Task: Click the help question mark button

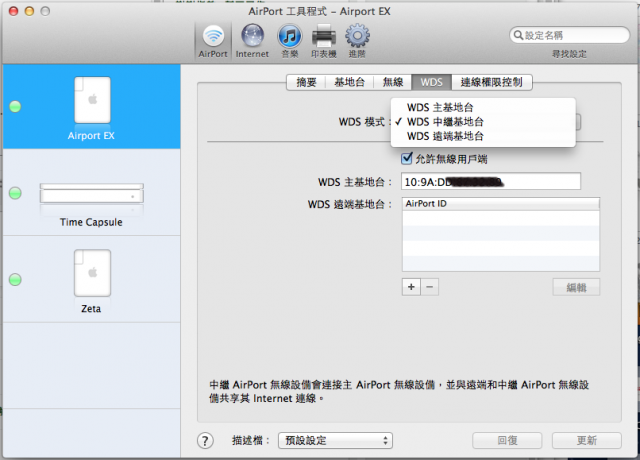Action: (x=205, y=440)
